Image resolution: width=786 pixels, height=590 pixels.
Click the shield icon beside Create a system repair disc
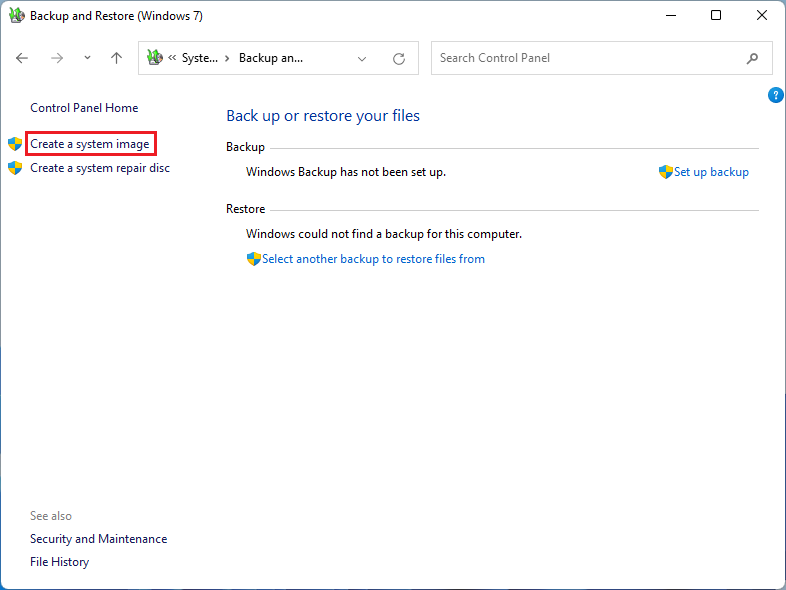(x=15, y=168)
